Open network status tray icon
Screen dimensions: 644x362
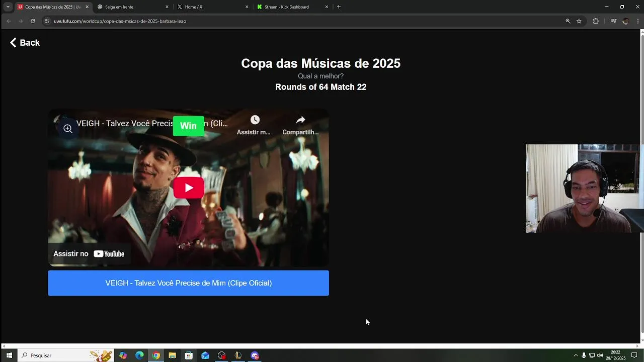tap(592, 355)
